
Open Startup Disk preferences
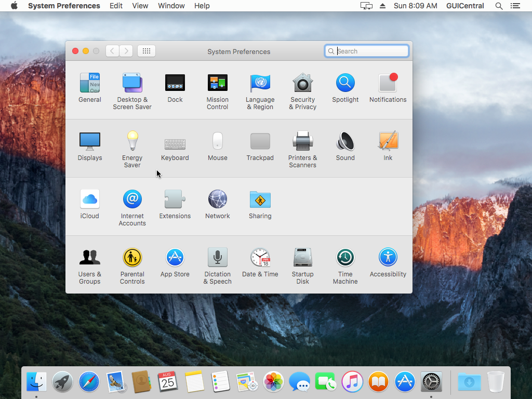pos(303,265)
